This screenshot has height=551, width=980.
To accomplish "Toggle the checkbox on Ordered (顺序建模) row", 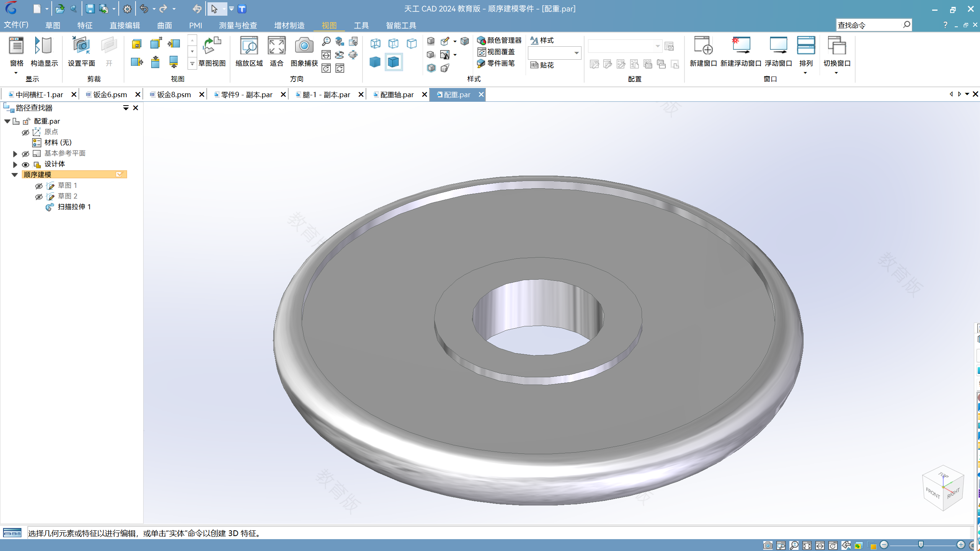I will (119, 174).
